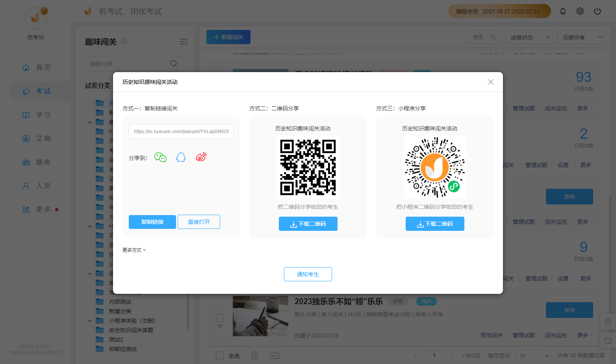Share via the WeChat icon
The height and width of the screenshot is (364, 616).
161,158
